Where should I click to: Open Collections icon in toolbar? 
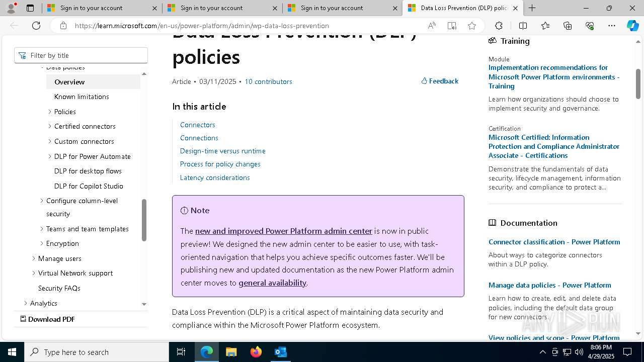568,26
